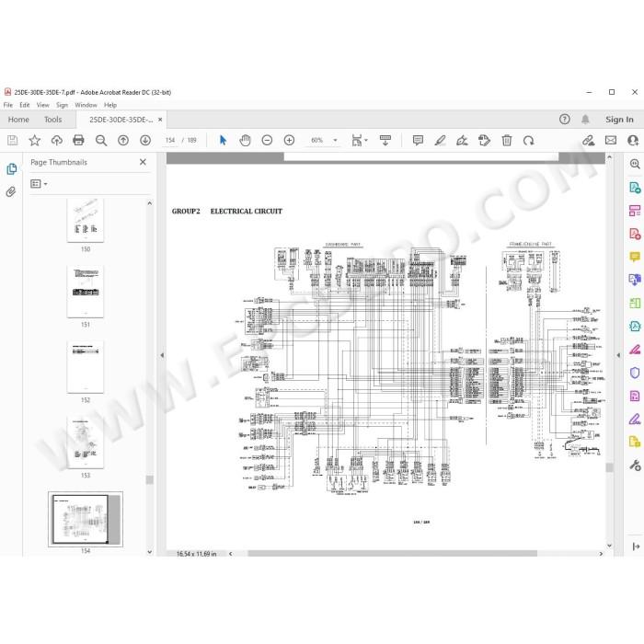Click the account profile icon
Viewport: 644px width, 644px height.
click(633, 141)
